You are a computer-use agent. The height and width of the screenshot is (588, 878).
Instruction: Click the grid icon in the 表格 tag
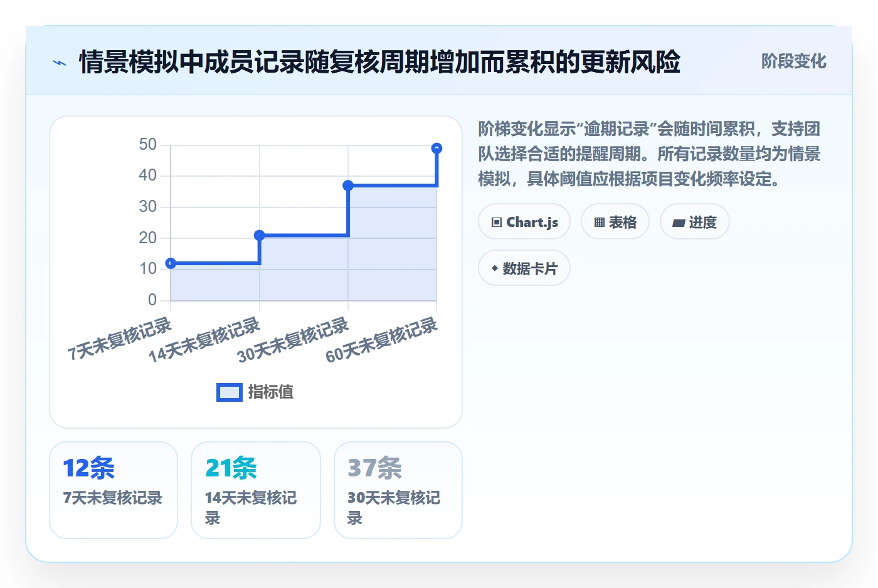click(600, 223)
